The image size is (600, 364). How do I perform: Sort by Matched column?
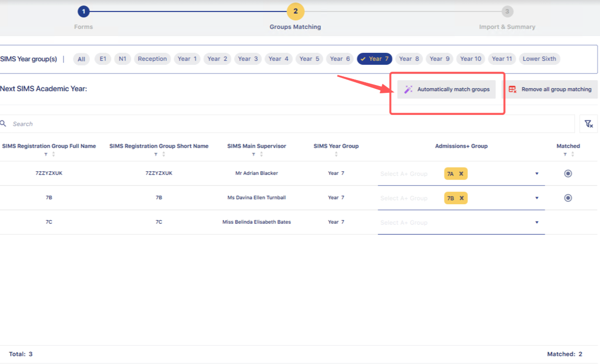[x=572, y=154]
